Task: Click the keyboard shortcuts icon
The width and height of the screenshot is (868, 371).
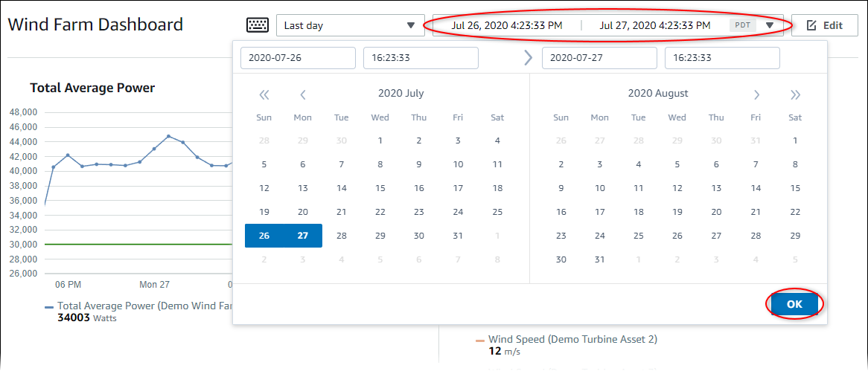Action: coord(258,25)
